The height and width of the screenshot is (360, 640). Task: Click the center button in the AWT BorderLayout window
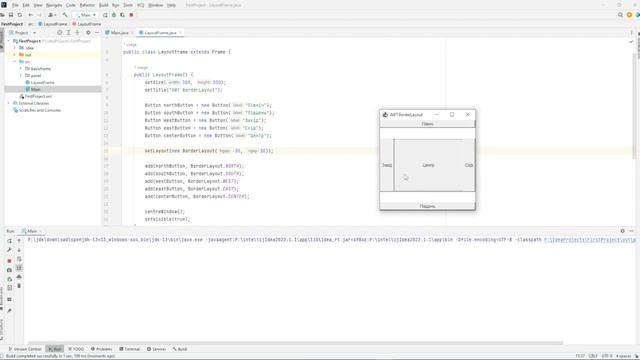click(x=428, y=165)
